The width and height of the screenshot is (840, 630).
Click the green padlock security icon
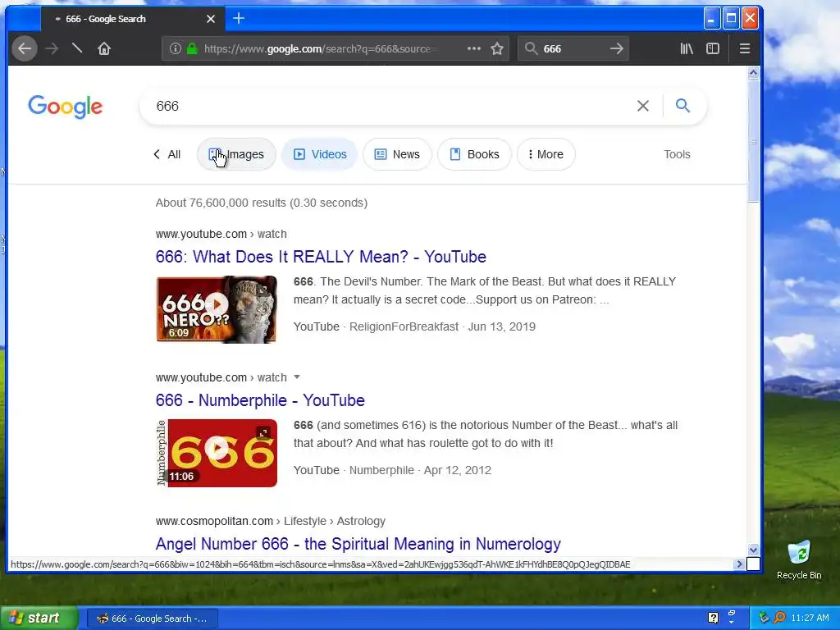(192, 48)
